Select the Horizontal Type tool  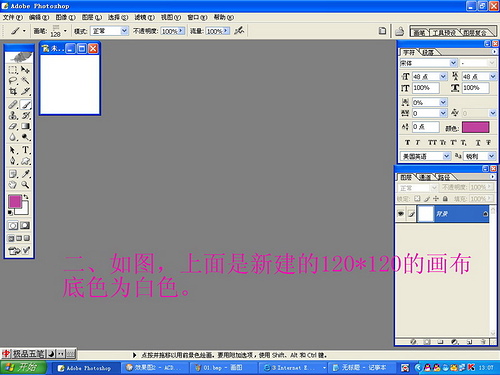click(26, 150)
